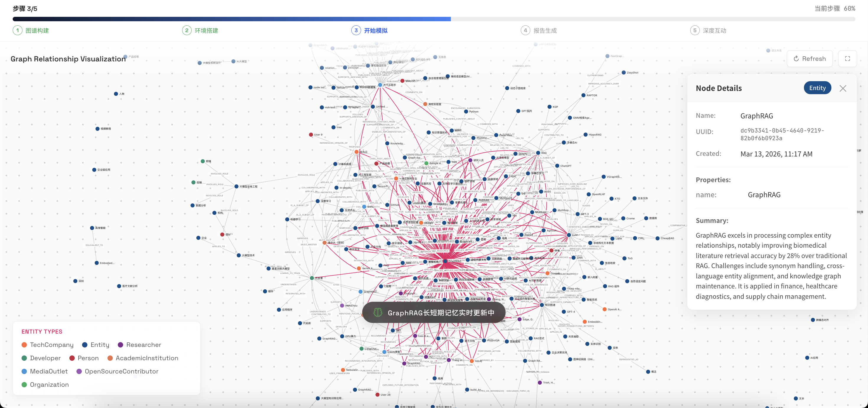Screen dimensions: 868x408
Task: Select the KGP graph node
Action: coord(549,107)
